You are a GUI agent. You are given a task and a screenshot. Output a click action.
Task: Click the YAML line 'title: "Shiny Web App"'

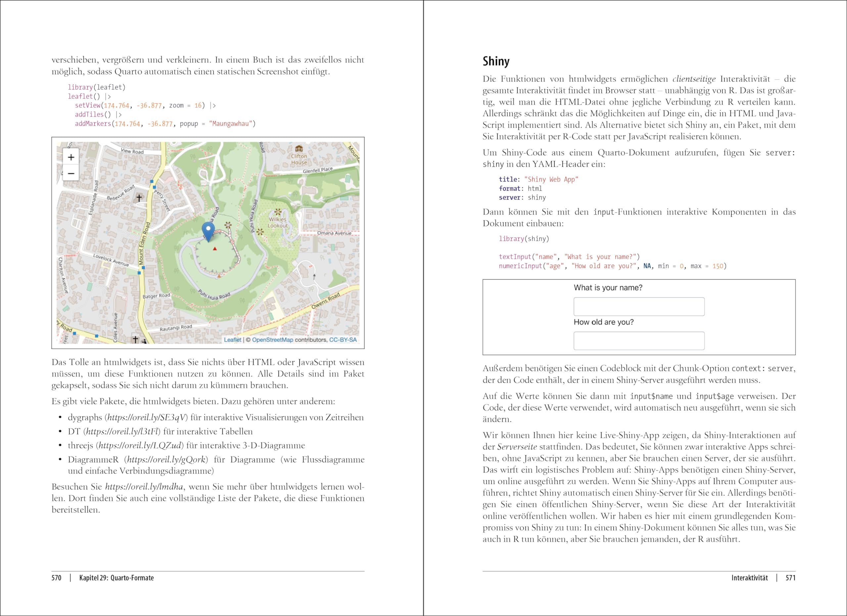coord(539,180)
